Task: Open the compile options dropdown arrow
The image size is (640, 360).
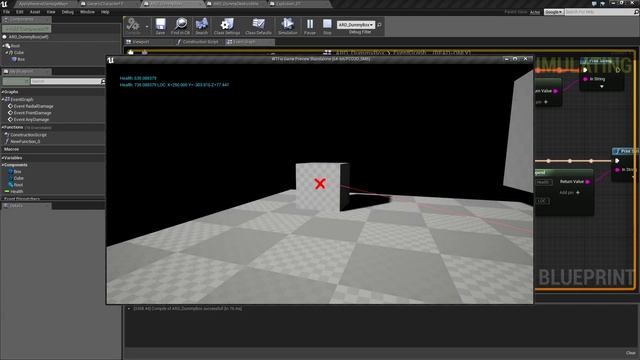Action: tap(147, 27)
